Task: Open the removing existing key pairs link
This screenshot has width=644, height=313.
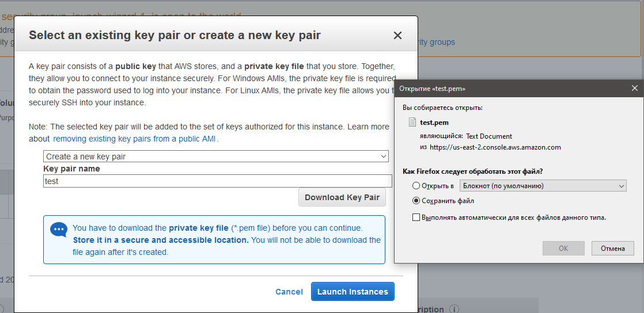Action: 135,139
